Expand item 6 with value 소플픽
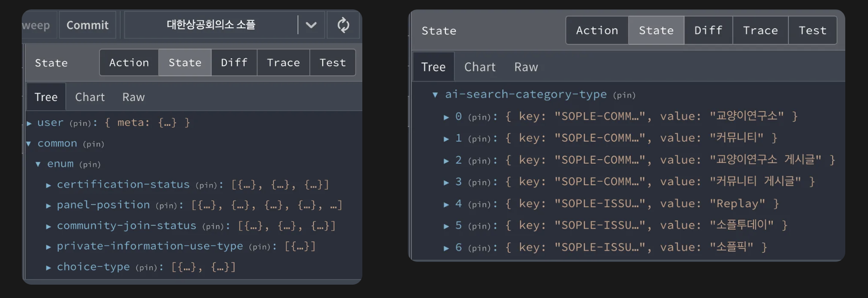 tap(446, 248)
